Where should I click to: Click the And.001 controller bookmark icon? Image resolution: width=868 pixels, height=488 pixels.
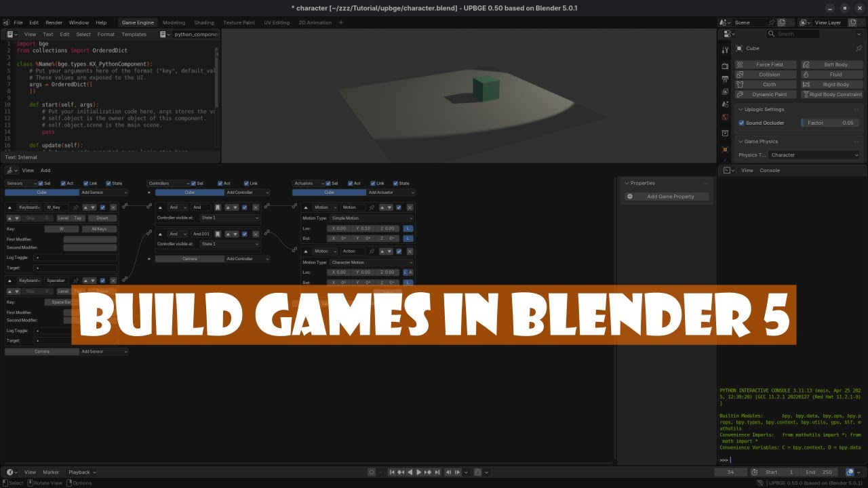[218, 234]
